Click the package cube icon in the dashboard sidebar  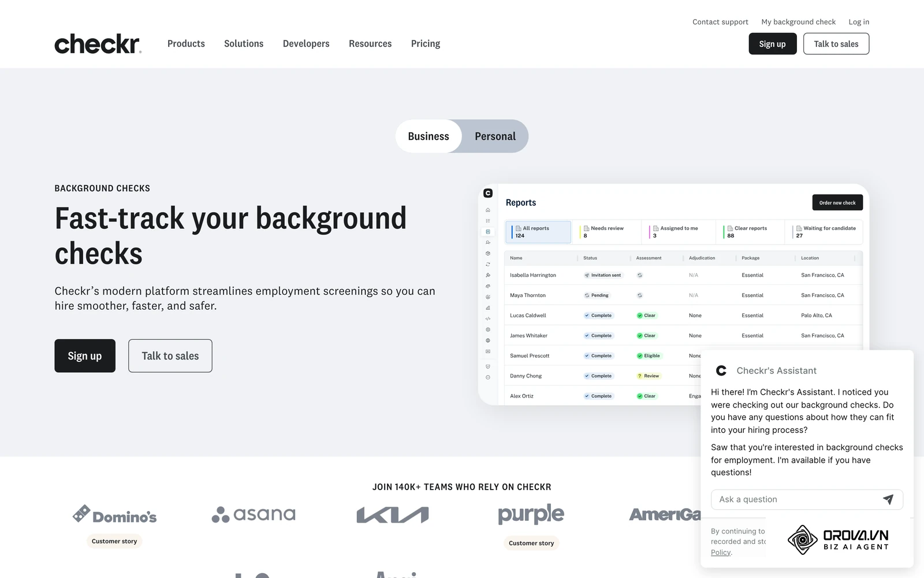pos(488,253)
